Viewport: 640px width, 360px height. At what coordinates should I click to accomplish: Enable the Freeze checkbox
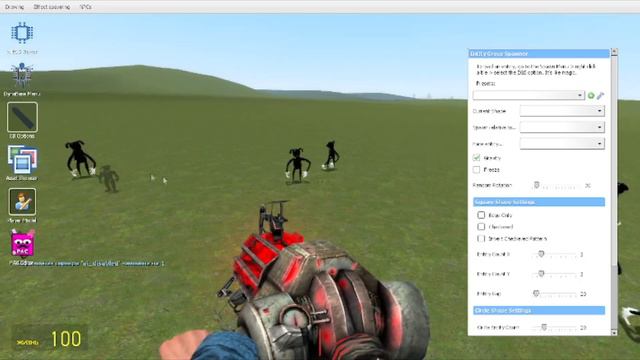(476, 169)
